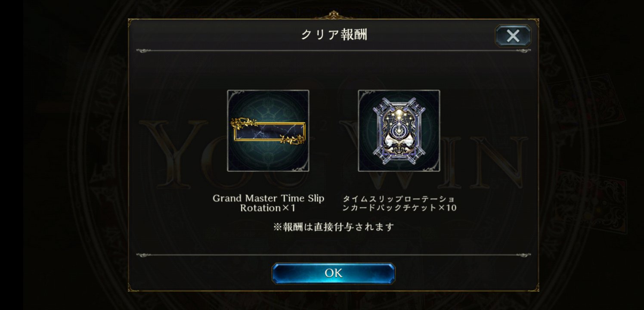Click the divider line under the dialog title

pos(334,51)
